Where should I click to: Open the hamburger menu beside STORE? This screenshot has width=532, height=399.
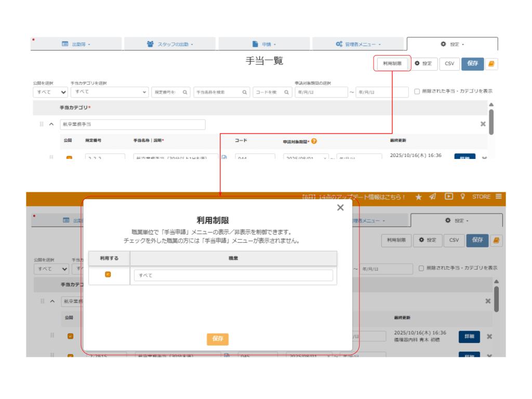[x=499, y=196]
